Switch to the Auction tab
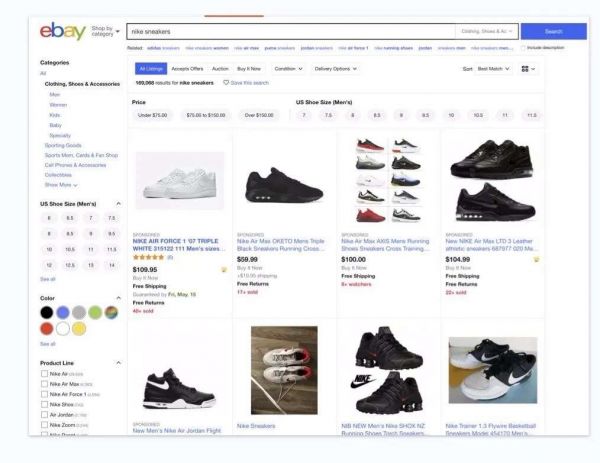The image size is (600, 463). click(x=220, y=69)
